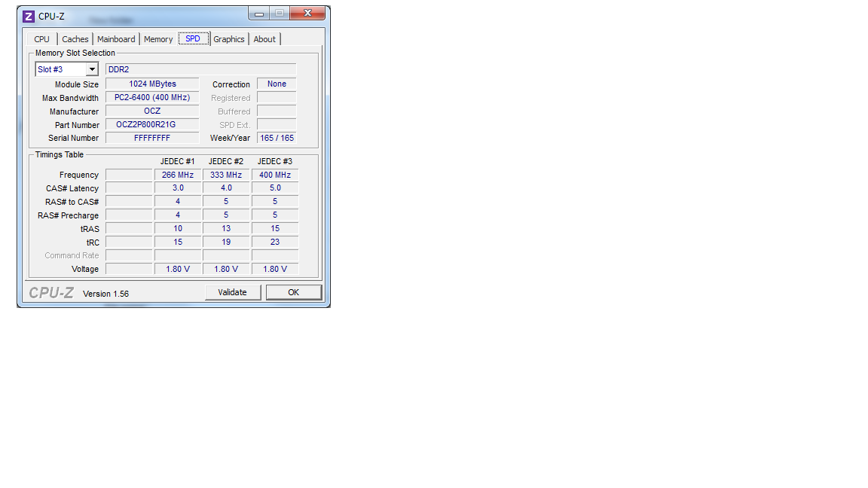Screen dimensions: 868x488
Task: Click the part number OCZ2P800R21G
Action: (152, 124)
